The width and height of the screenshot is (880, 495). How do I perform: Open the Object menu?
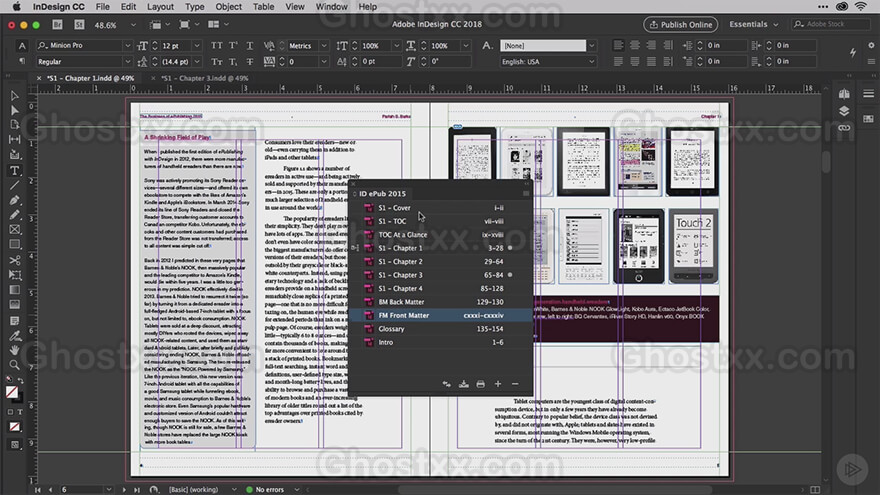[228, 7]
